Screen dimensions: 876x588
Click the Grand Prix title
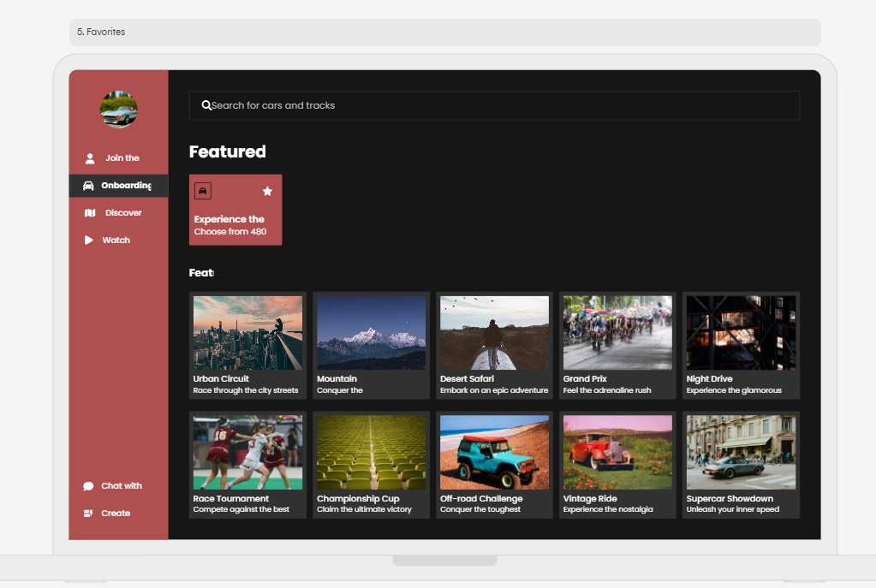pyautogui.click(x=585, y=378)
